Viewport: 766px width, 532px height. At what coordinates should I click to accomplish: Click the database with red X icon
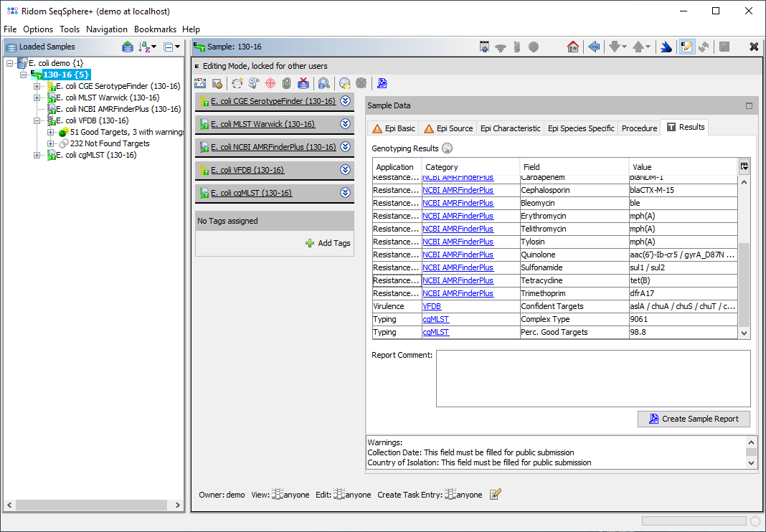[x=303, y=83]
